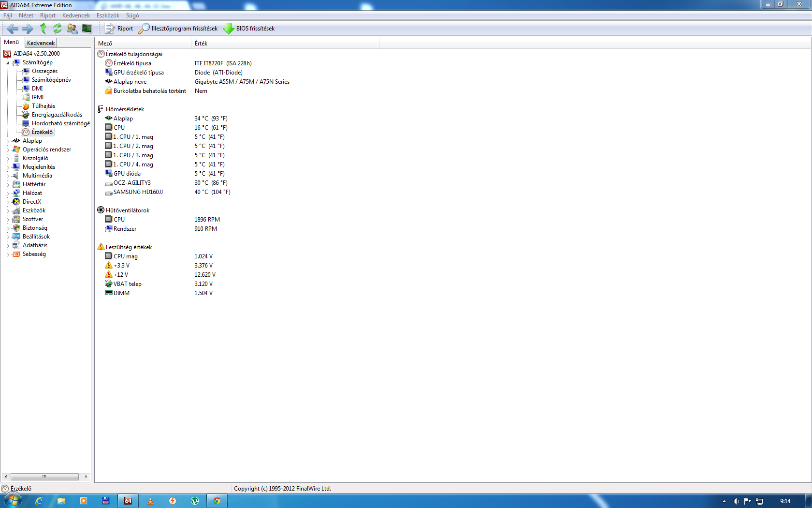This screenshot has height=508, width=812.
Task: Open the monitor diagnostics toolbar icon
Action: point(87,29)
